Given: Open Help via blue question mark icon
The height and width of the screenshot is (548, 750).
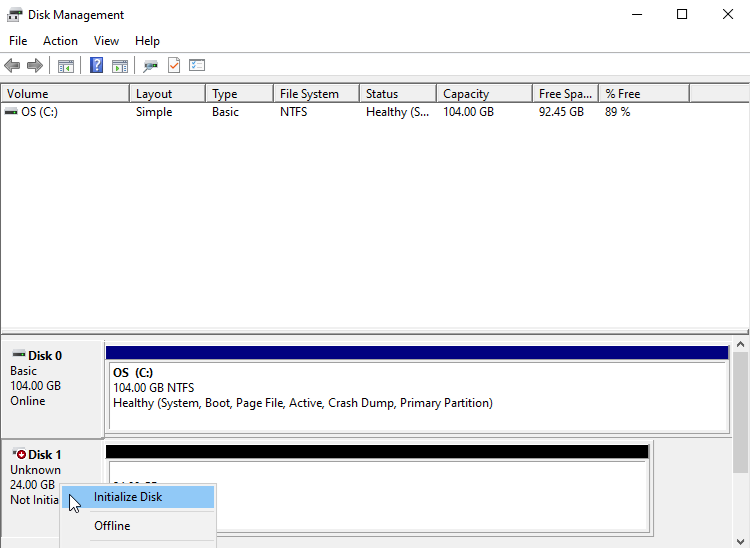Looking at the screenshot, I should point(97,66).
